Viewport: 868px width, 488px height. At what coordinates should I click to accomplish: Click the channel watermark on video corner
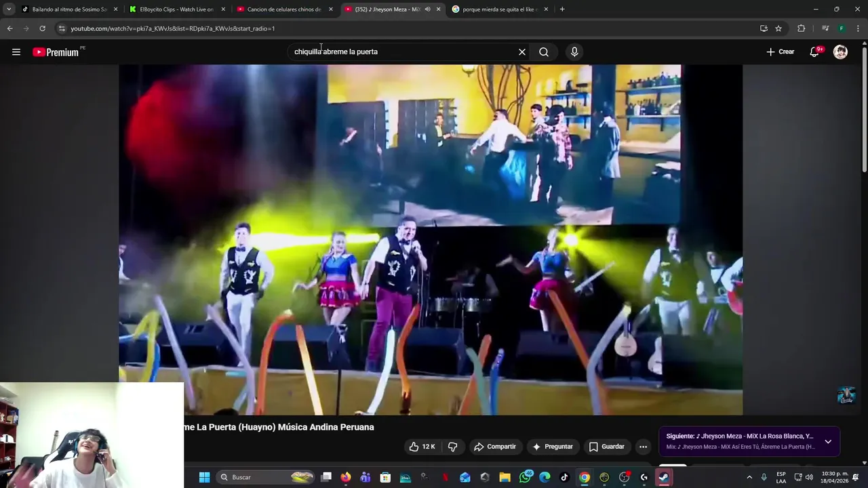[846, 395]
